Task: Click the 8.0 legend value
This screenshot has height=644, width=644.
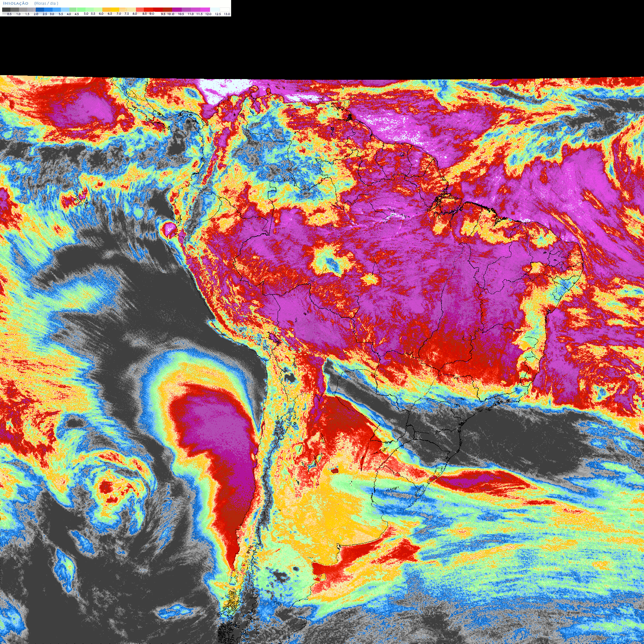Action: point(135,14)
